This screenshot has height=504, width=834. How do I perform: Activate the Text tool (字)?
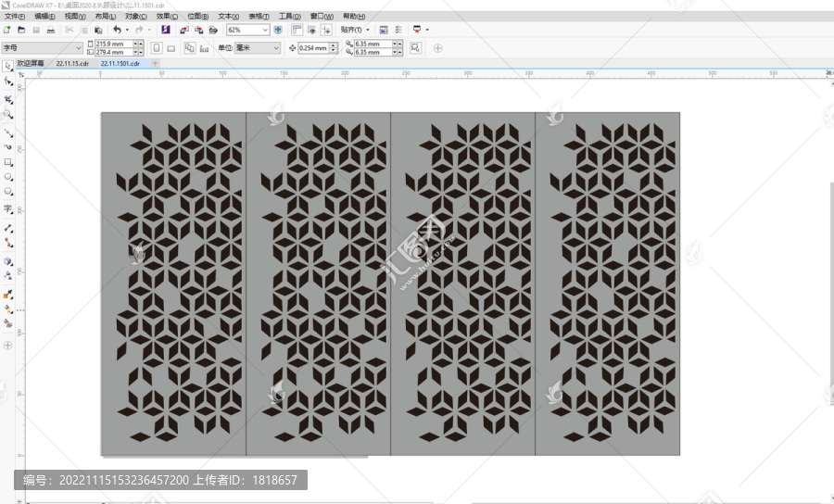click(x=8, y=209)
